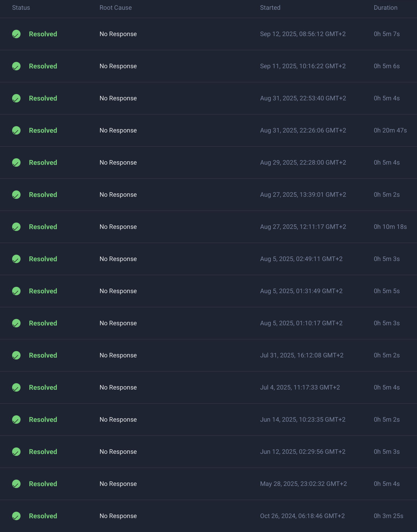Click the Duration column header
The image size is (417, 532).
click(386, 8)
